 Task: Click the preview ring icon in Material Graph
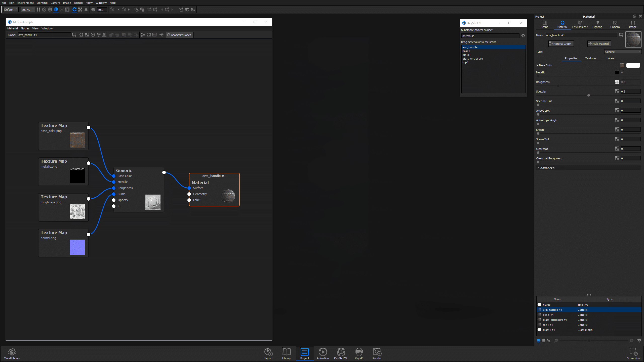pos(81,35)
